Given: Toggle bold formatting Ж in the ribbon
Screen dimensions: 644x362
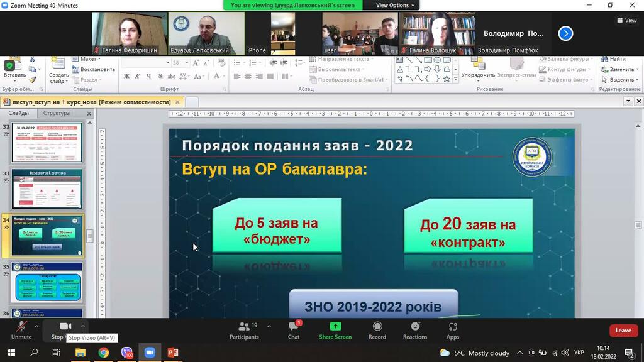Looking at the screenshot, I should click(x=126, y=77).
